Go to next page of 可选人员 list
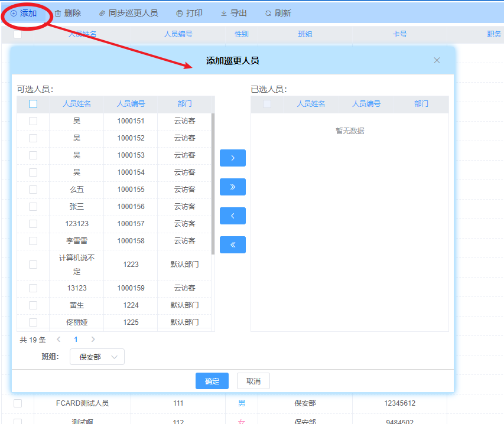The image size is (504, 424). [x=93, y=340]
